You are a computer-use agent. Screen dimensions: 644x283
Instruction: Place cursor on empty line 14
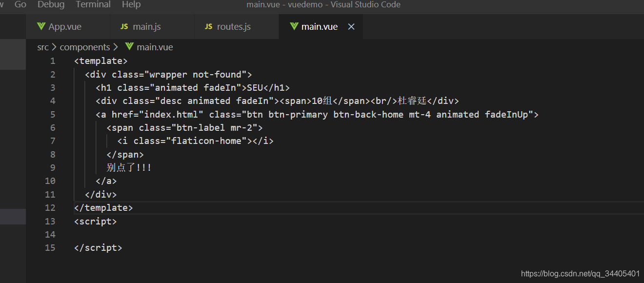[x=359, y=235]
